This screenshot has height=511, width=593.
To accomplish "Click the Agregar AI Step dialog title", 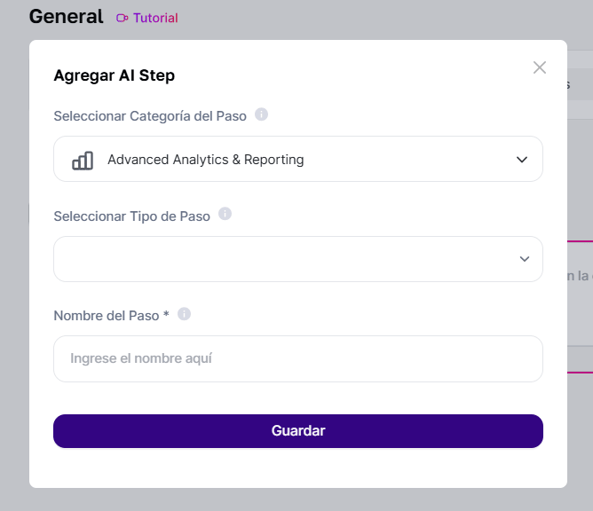I will 114,75.
